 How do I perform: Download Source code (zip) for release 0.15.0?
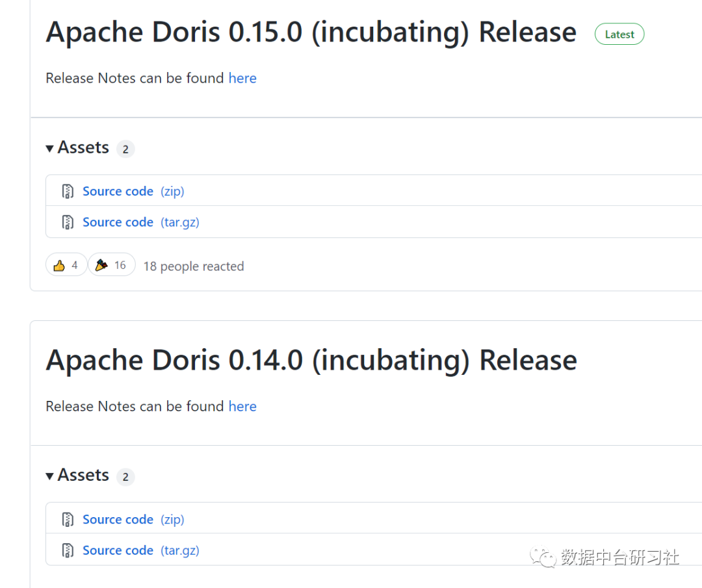pyautogui.click(x=133, y=191)
